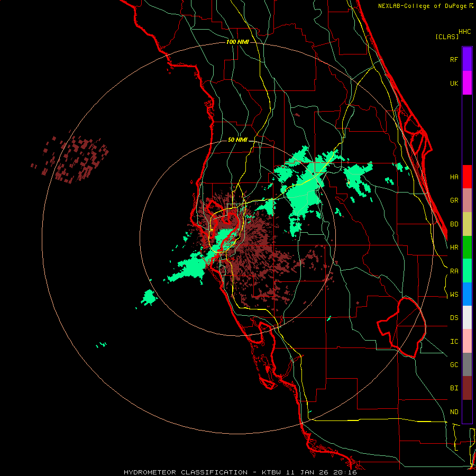Click the "DS" legend label
This screenshot has height=476, width=476.
[454, 318]
